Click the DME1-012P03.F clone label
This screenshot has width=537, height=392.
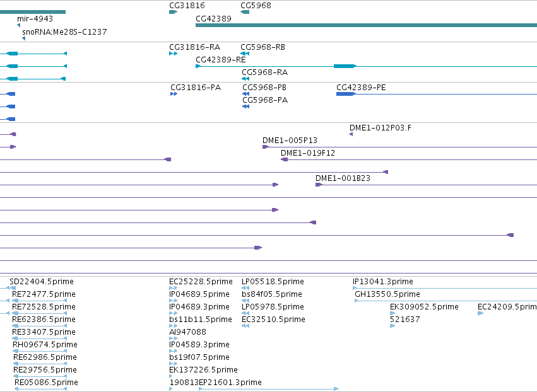(380, 128)
